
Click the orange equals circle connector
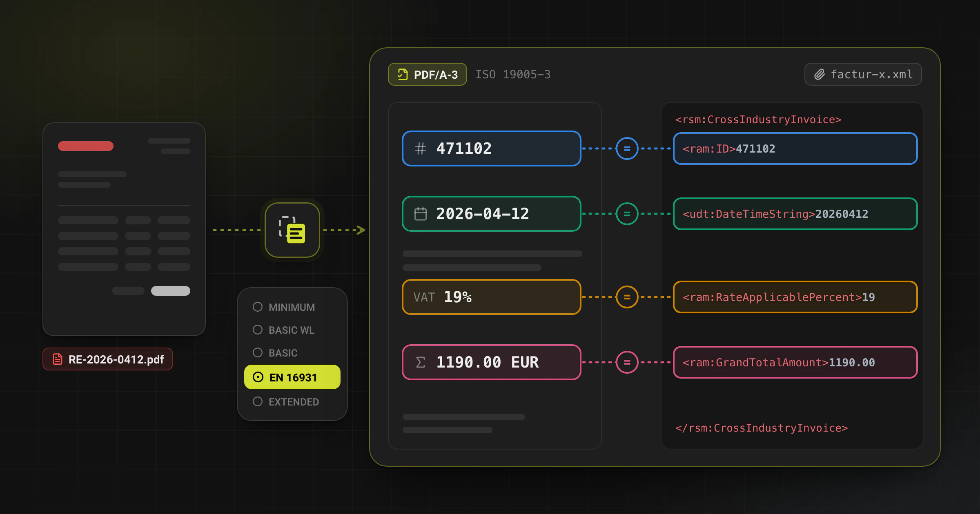point(627,297)
